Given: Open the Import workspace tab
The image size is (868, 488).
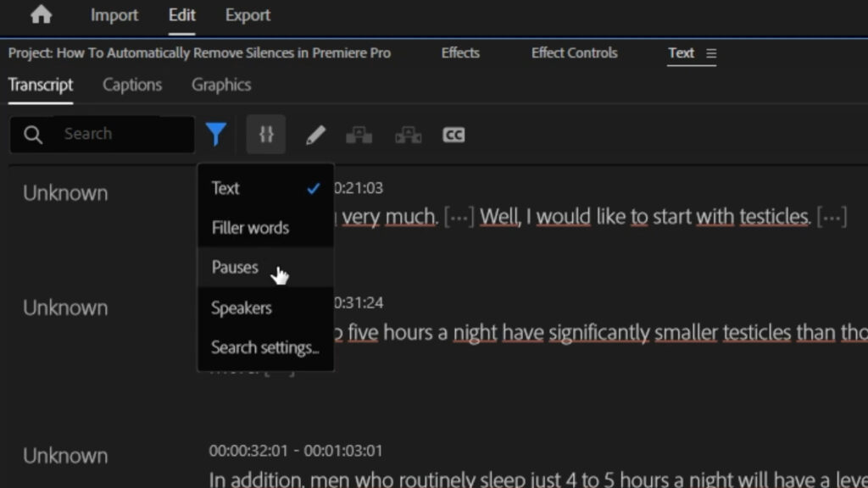Looking at the screenshot, I should [114, 15].
